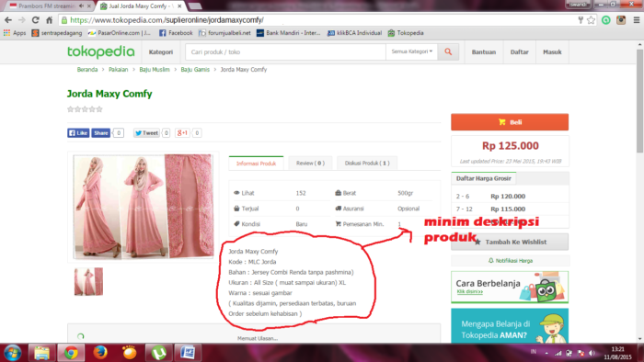The width and height of the screenshot is (644, 362).
Task: Click Tambah Ke Wishlist button
Action: [510, 242]
